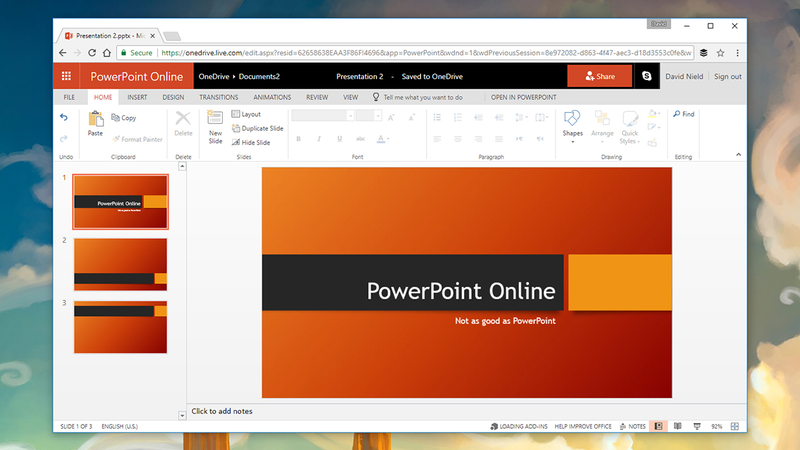Open the Shapes gallery
Screen dimensions: 800x450
pyautogui.click(x=572, y=127)
